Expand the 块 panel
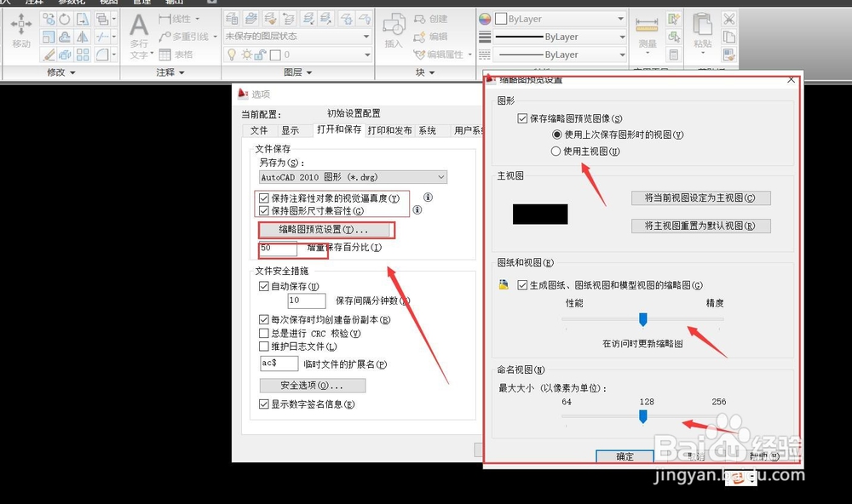This screenshot has height=504, width=852. [425, 72]
